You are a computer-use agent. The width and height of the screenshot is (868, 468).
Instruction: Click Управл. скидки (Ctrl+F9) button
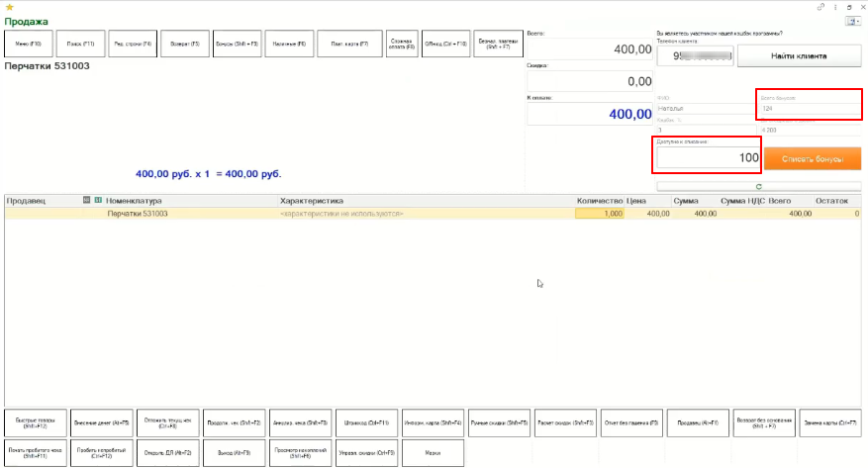coord(366,453)
